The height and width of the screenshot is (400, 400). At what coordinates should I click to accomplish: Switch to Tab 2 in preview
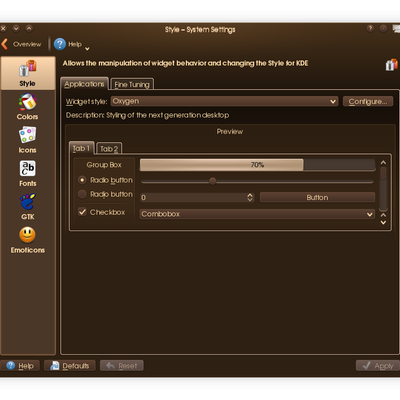tap(109, 149)
